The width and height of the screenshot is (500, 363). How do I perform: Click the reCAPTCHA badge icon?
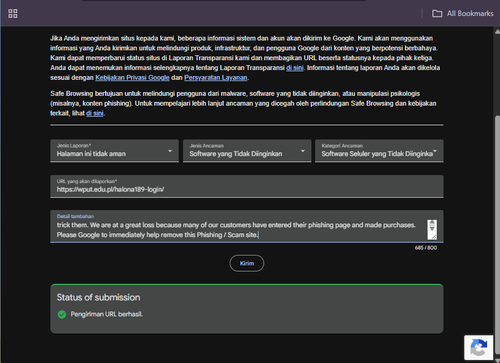[x=479, y=348]
